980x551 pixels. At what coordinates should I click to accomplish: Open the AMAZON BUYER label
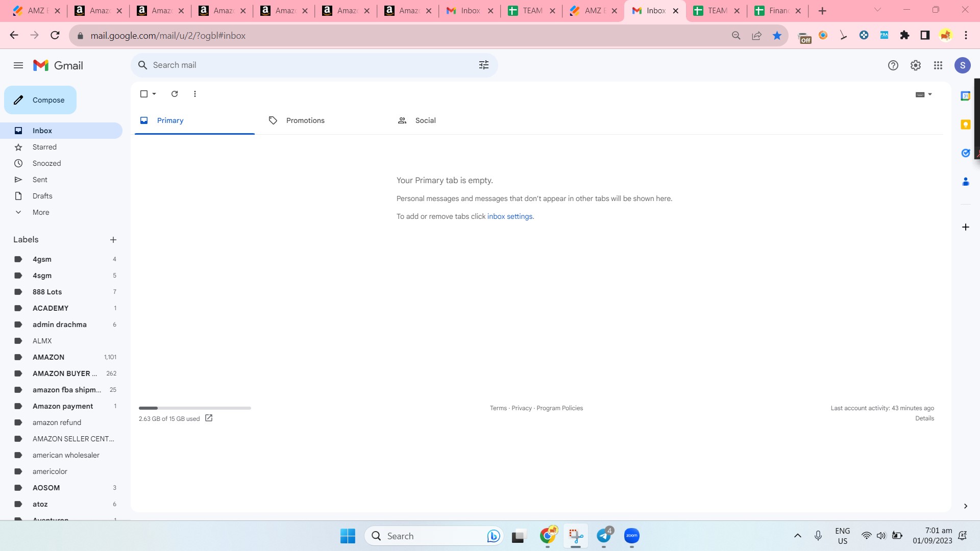pyautogui.click(x=61, y=373)
